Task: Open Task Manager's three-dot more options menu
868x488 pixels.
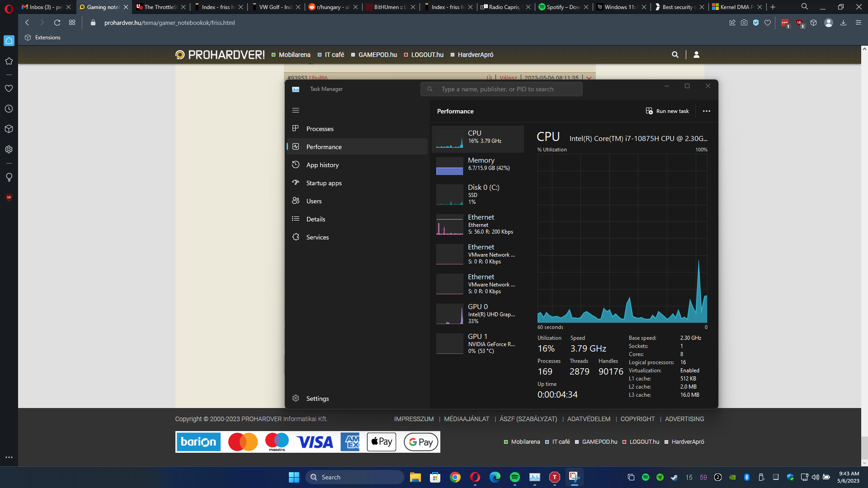Action: (706, 111)
